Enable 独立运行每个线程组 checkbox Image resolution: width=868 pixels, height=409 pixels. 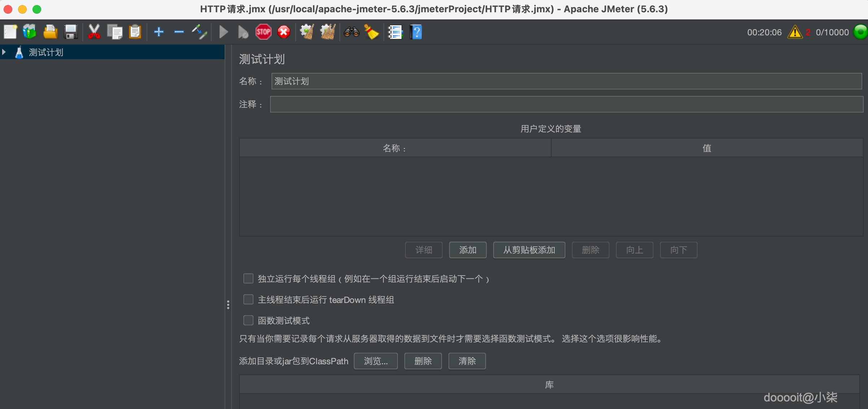248,278
